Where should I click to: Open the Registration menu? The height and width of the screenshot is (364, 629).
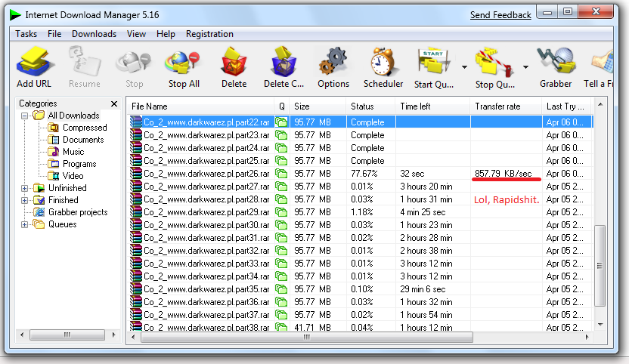[x=209, y=34]
